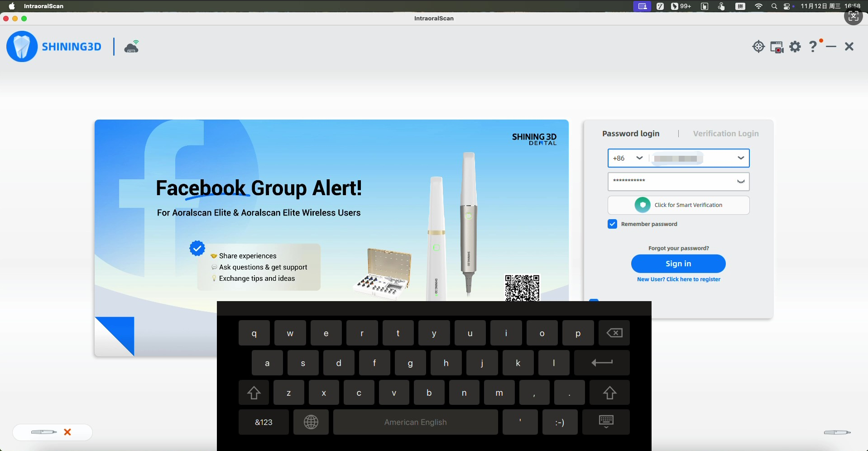The width and height of the screenshot is (868, 451).
Task: Open the help question mark
Action: [x=814, y=46]
